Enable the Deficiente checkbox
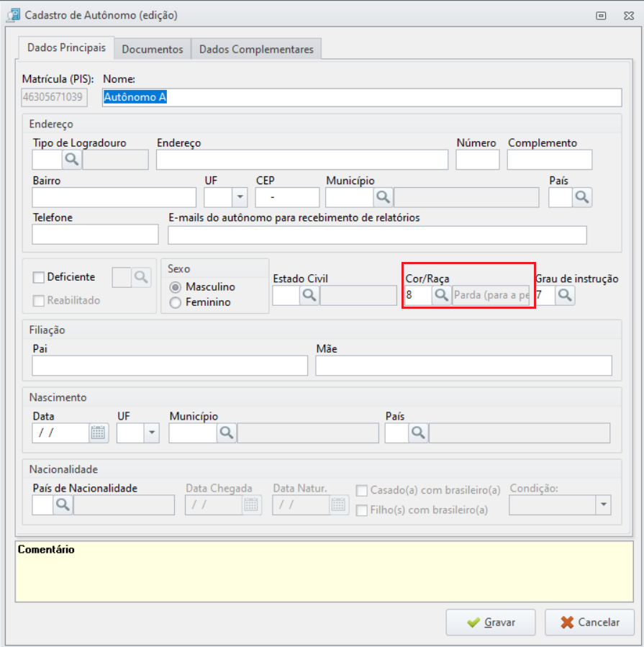This screenshot has height=647, width=644. click(x=38, y=277)
